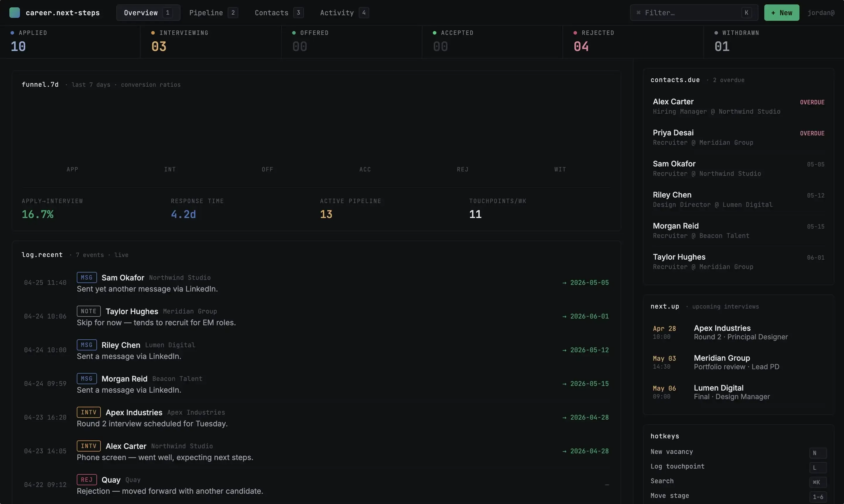844x504 pixels.
Task: Click the Interviewing stage counter card
Action: tap(210, 41)
